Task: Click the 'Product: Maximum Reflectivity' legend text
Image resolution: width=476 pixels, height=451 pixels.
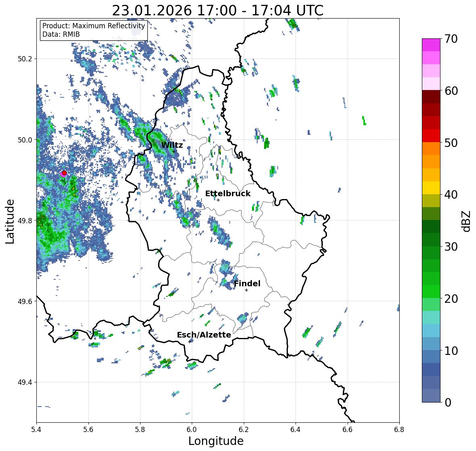Action: (94, 26)
